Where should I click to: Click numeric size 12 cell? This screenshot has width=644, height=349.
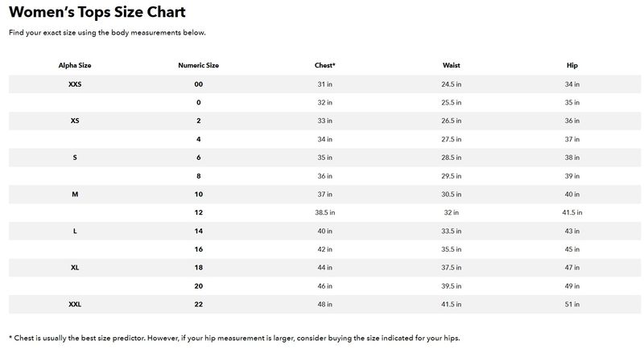pos(198,212)
